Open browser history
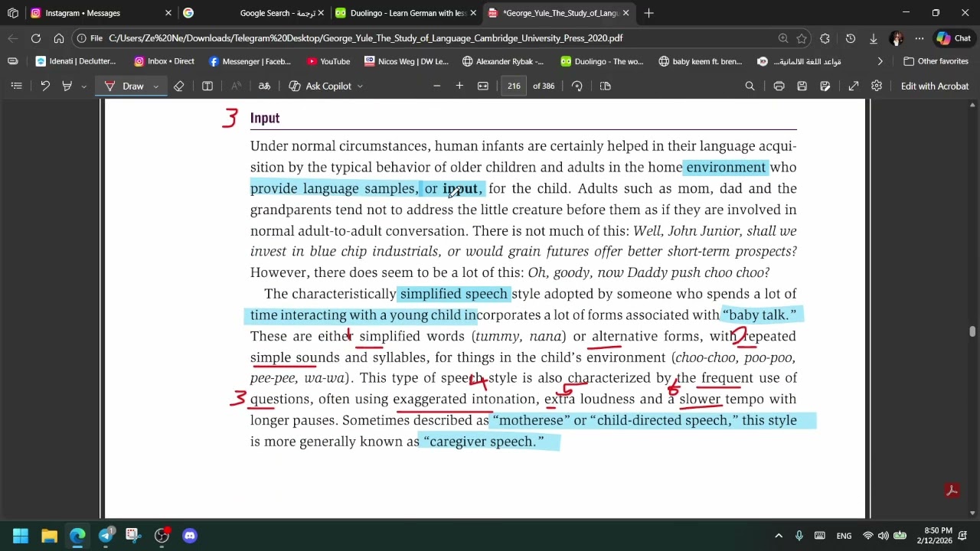The width and height of the screenshot is (980, 551). pyautogui.click(x=850, y=38)
